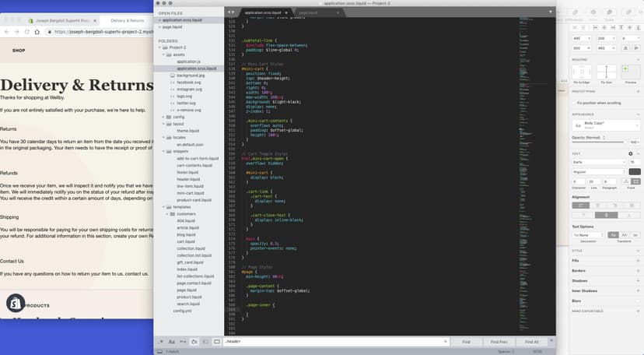Click the Pin to Edge resizing icon
Screen dimensions: 644x355
pos(582,72)
